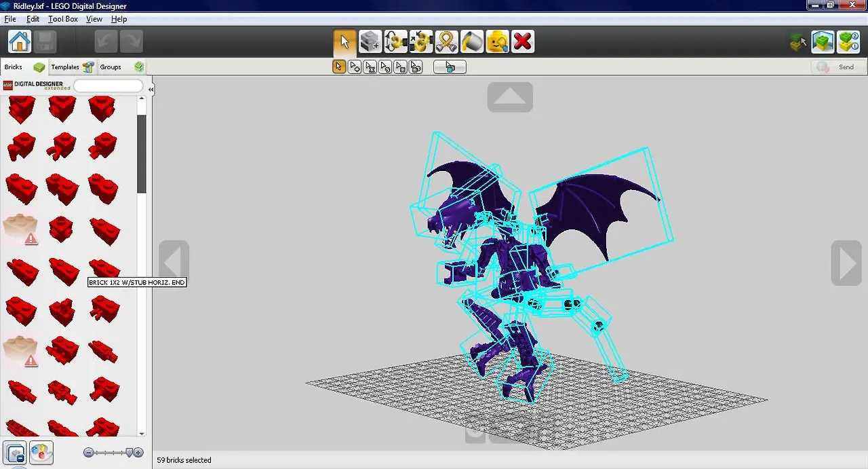Open the File menu
The width and height of the screenshot is (868, 469).
[x=10, y=19]
